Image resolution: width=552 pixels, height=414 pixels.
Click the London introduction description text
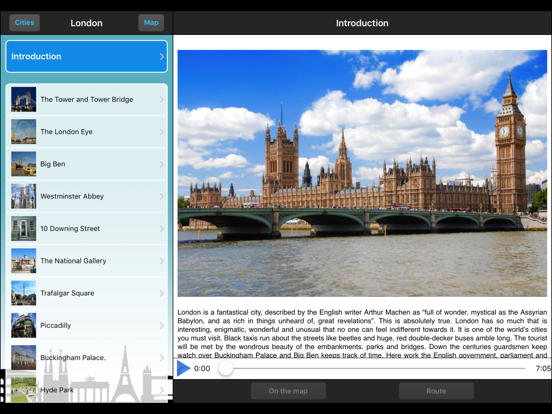tap(362, 333)
